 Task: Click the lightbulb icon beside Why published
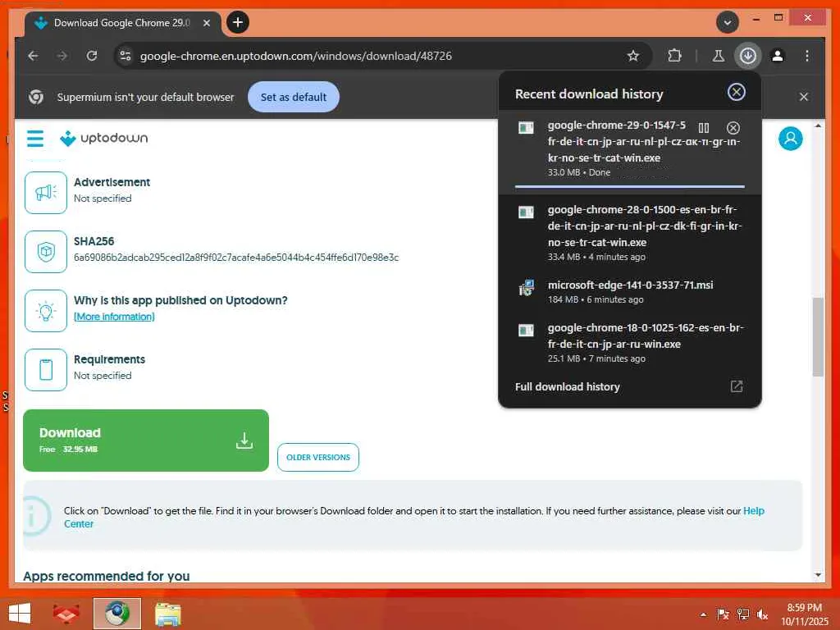click(46, 311)
